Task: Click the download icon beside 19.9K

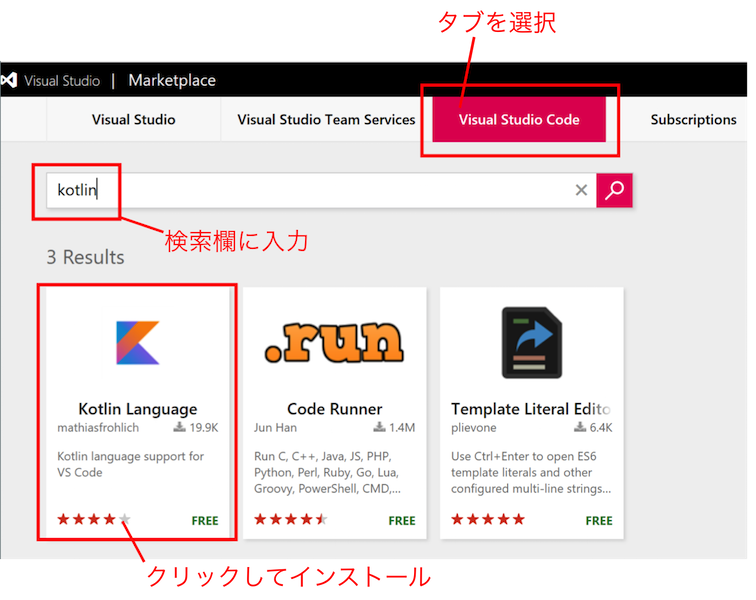Action: (x=179, y=427)
